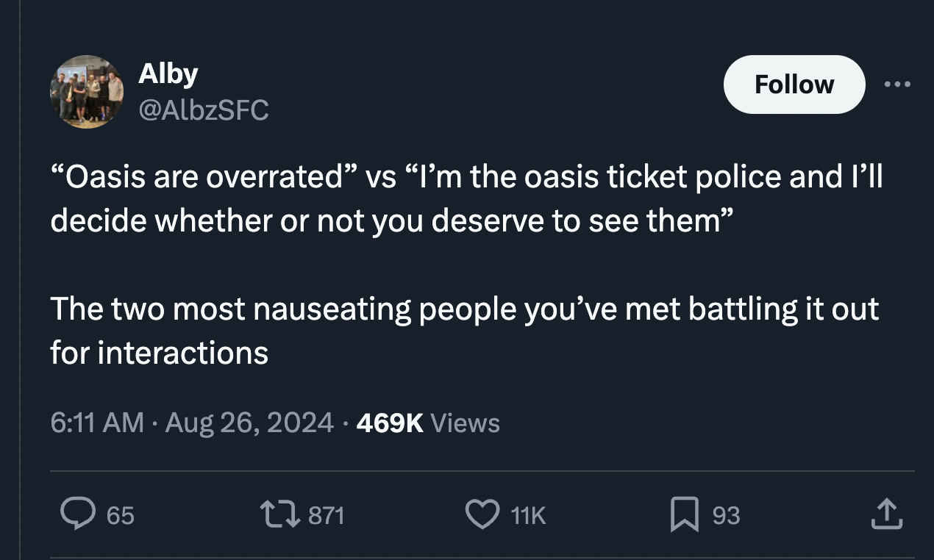Expand the tweet options dropdown
The image size is (934, 560).
point(897,84)
